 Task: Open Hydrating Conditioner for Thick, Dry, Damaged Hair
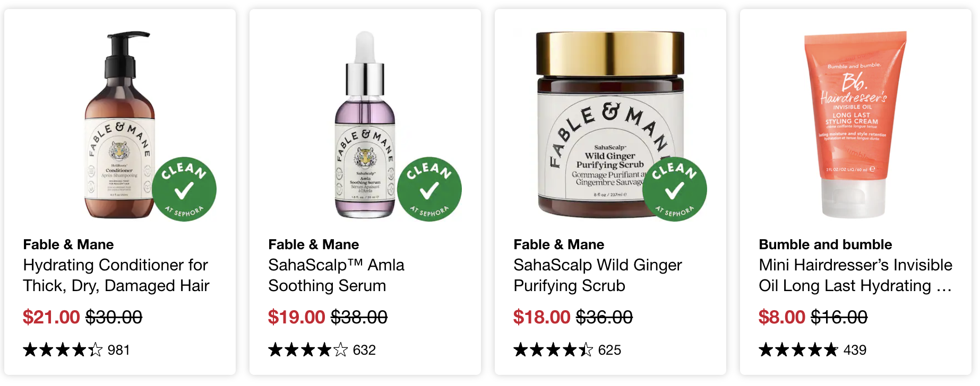click(x=116, y=275)
